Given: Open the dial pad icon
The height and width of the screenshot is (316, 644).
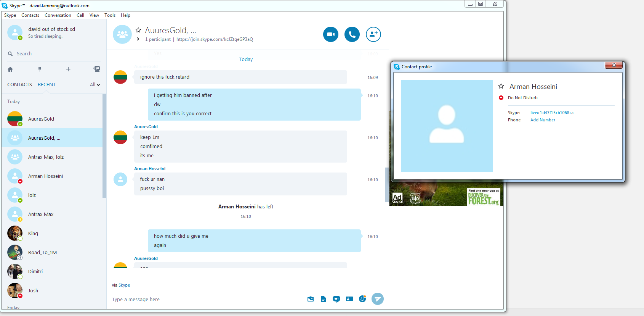Looking at the screenshot, I should pyautogui.click(x=39, y=69).
